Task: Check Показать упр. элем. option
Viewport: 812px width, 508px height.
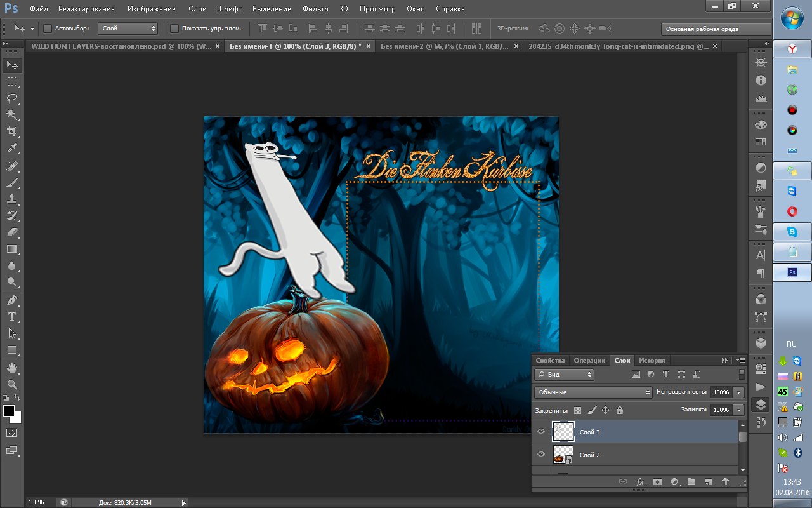Action: (174, 29)
